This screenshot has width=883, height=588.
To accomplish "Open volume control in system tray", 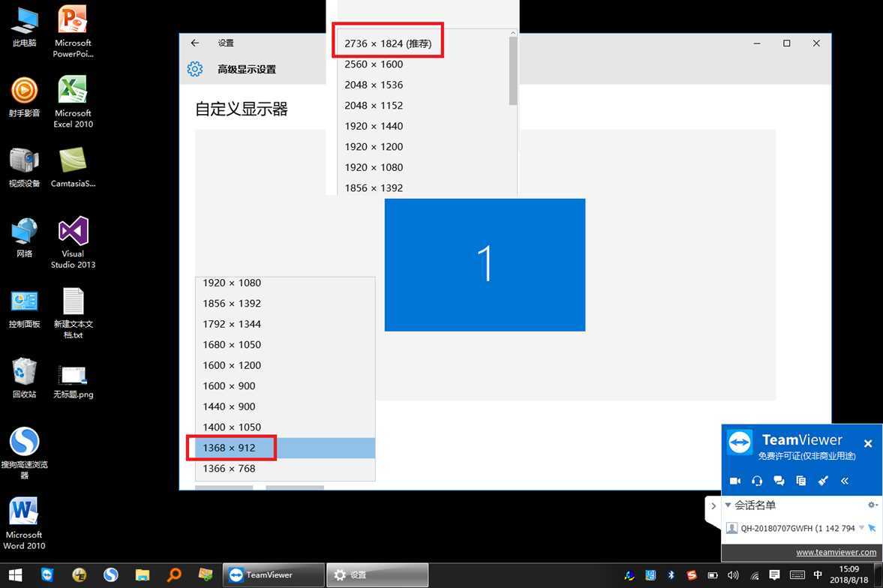I will pyautogui.click(x=733, y=575).
